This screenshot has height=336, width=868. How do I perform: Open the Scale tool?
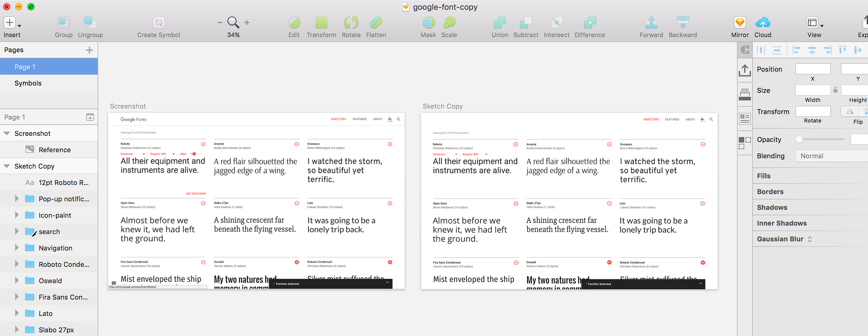click(x=449, y=23)
